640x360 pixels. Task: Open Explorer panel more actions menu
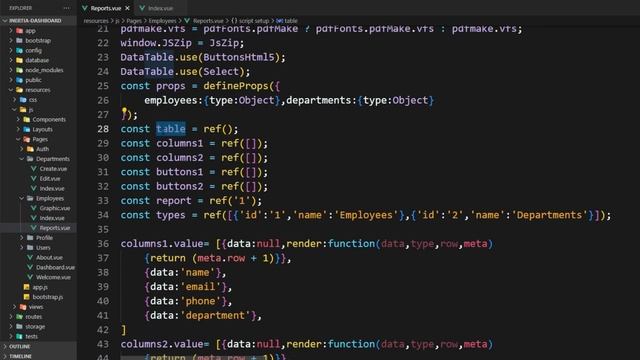tap(67, 8)
